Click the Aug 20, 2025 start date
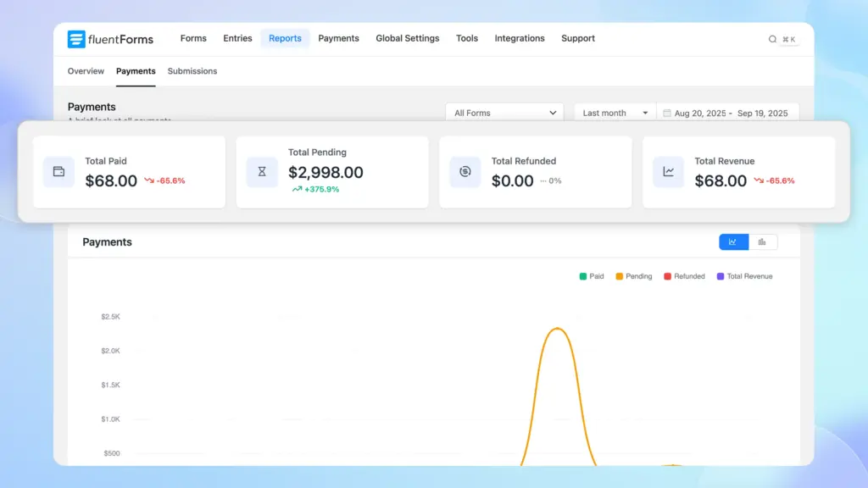 tap(699, 113)
